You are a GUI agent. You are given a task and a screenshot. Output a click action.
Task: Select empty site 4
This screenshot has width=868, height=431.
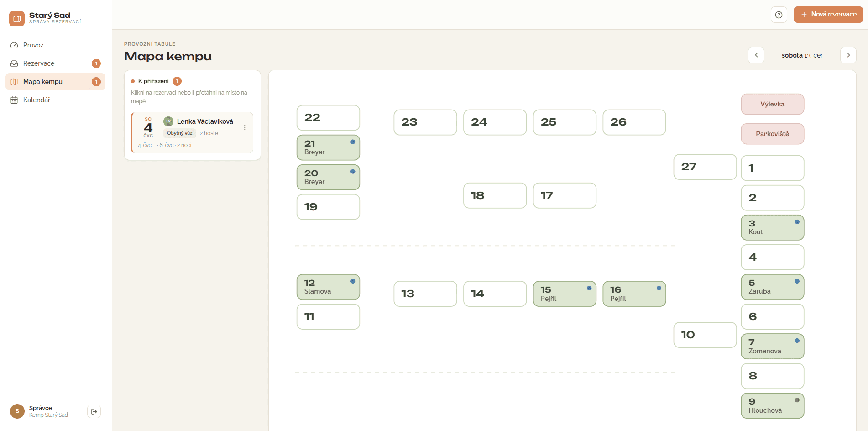pyautogui.click(x=773, y=257)
